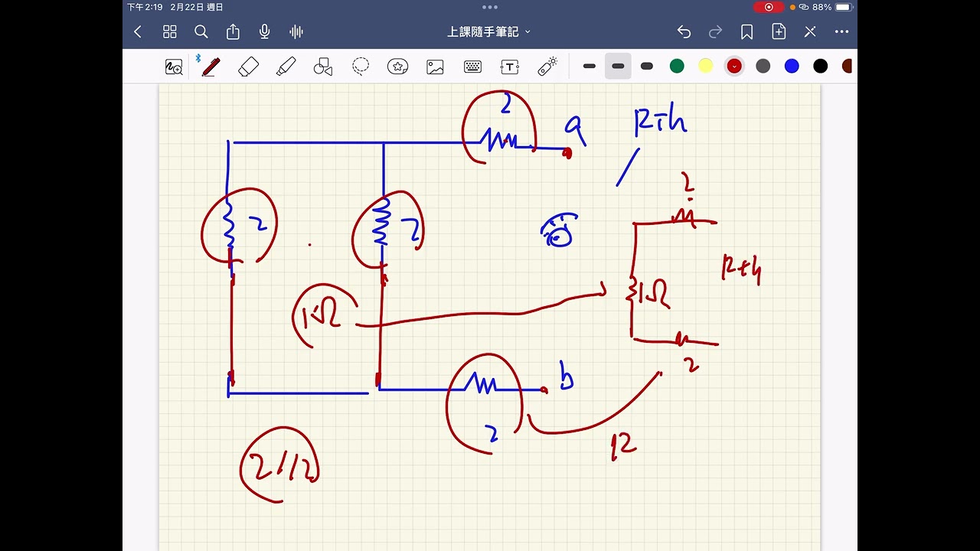Tap the three dots multitasking control
The image size is (980, 551).
point(490,7)
